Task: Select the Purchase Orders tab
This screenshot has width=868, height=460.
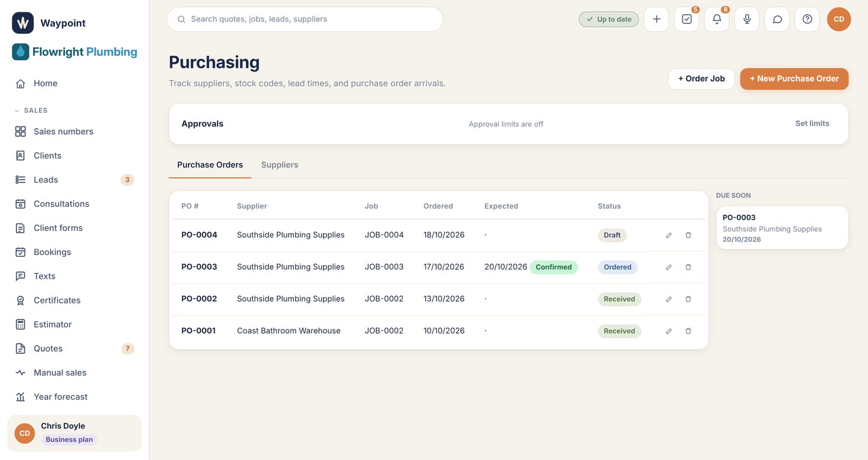Action: [210, 165]
